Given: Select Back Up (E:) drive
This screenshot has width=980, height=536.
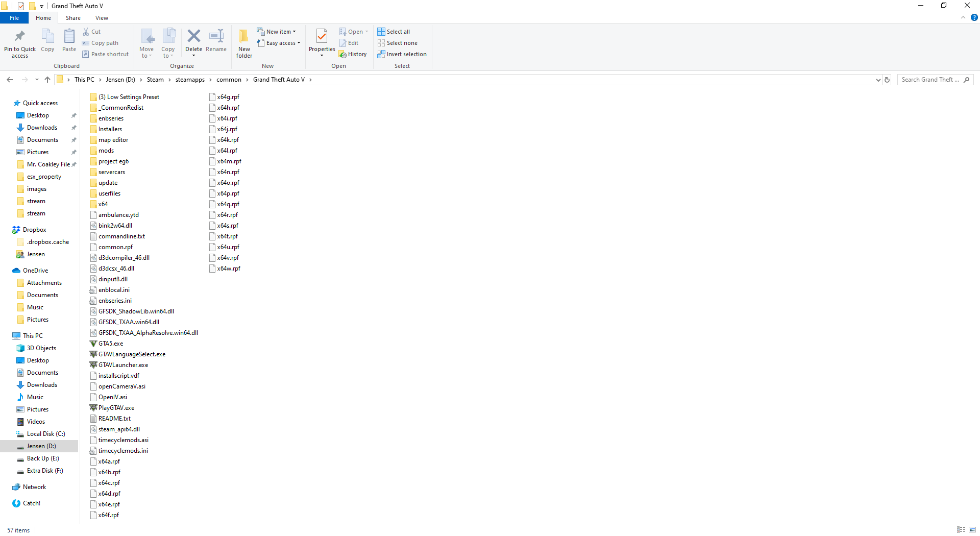Looking at the screenshot, I should 43,458.
